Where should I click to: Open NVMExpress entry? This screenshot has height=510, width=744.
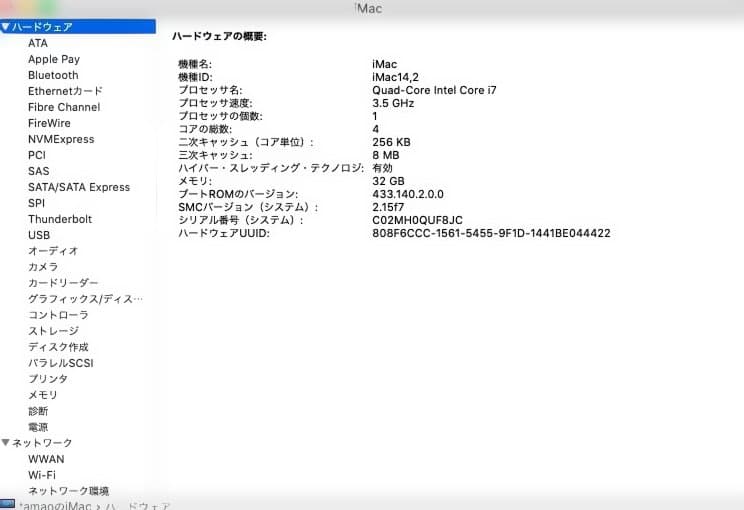click(x=61, y=139)
